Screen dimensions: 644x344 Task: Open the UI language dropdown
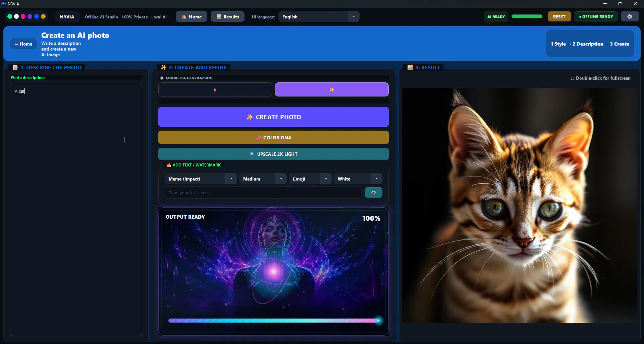point(319,16)
